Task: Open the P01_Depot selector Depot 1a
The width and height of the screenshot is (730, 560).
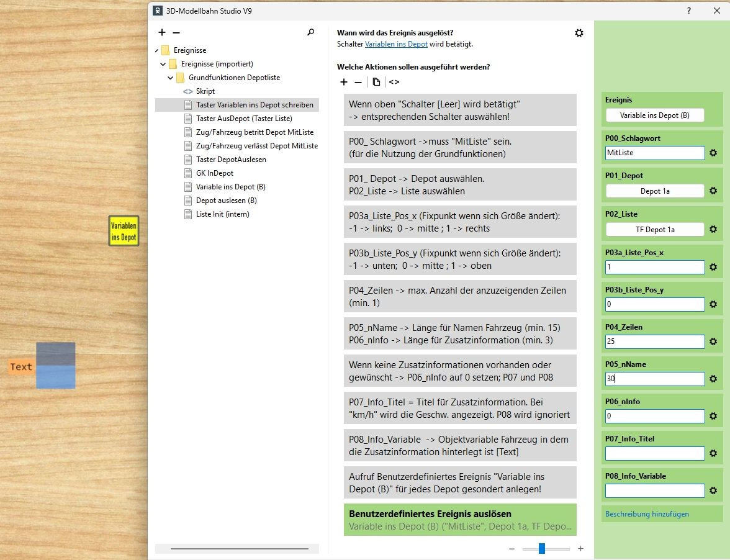Action: pos(654,191)
